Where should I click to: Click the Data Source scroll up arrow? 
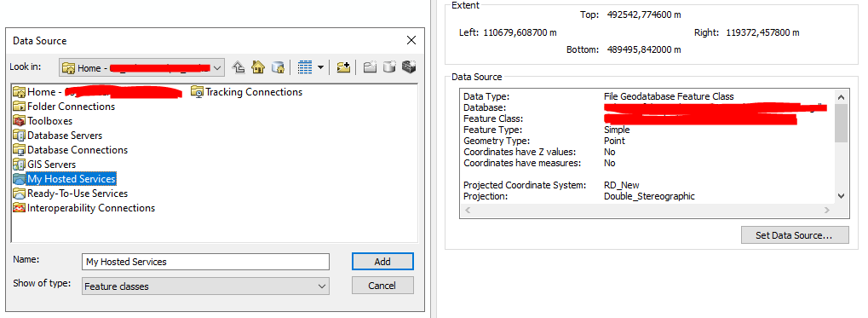click(x=842, y=96)
